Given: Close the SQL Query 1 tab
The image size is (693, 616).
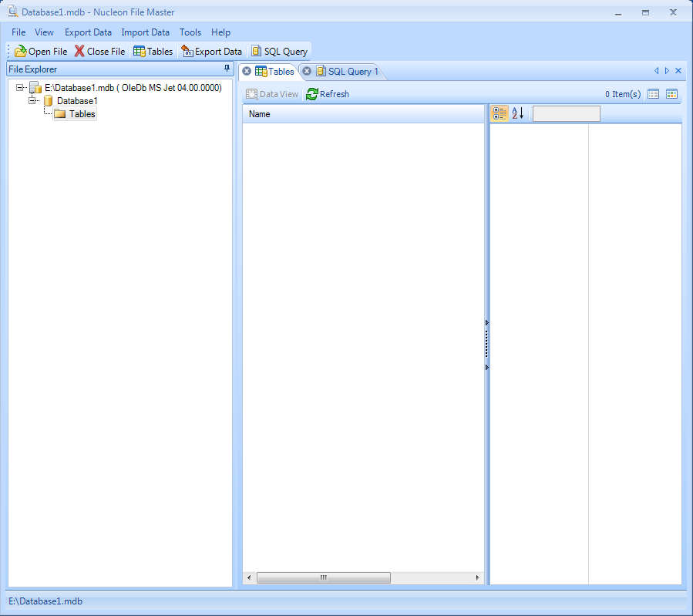Looking at the screenshot, I should point(307,72).
